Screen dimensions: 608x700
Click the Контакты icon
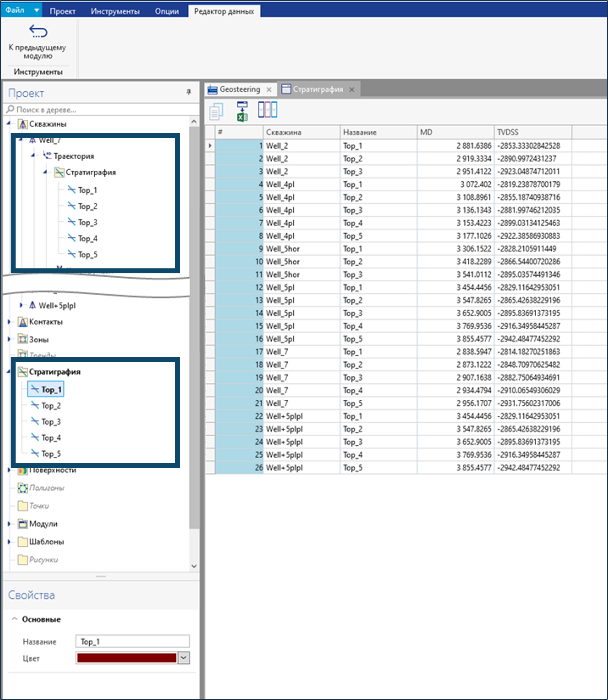coord(23,322)
